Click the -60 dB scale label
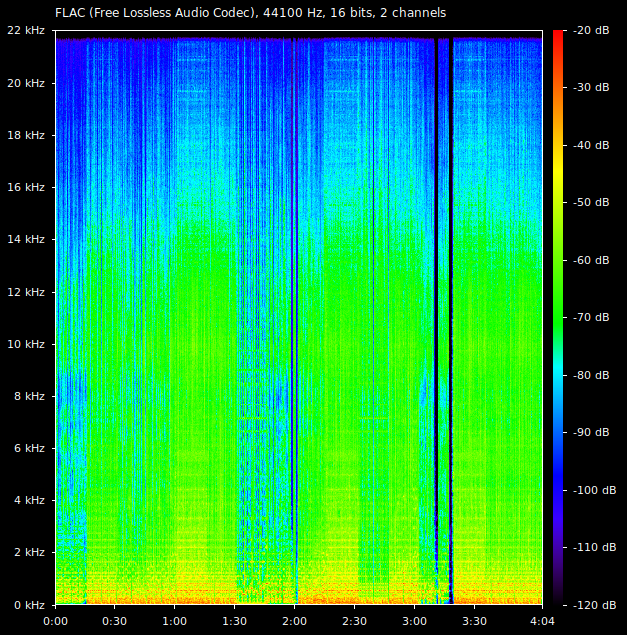The width and height of the screenshot is (627, 635). coord(591,260)
